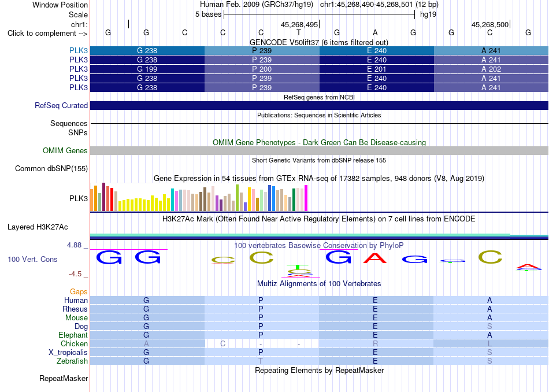Click the '5 bases' scale text
The image size is (549, 392).
coord(208,14)
